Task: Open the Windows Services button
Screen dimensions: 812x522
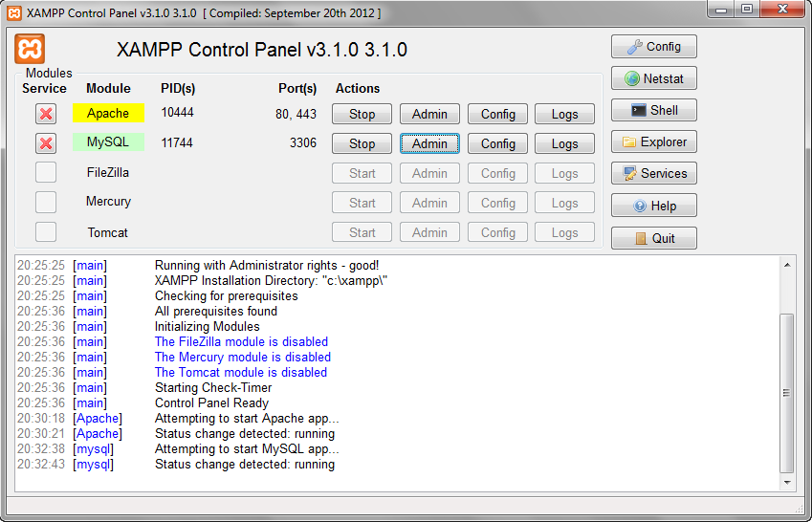Action: [x=653, y=174]
